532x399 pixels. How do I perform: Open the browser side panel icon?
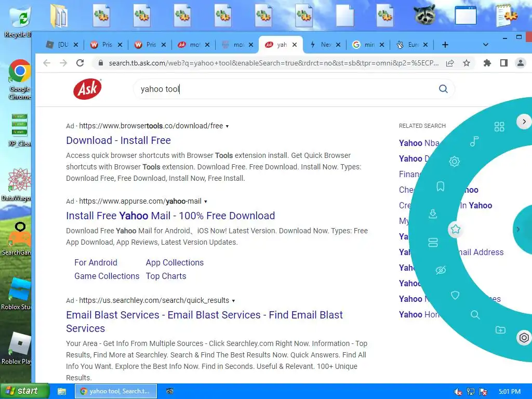(x=504, y=63)
